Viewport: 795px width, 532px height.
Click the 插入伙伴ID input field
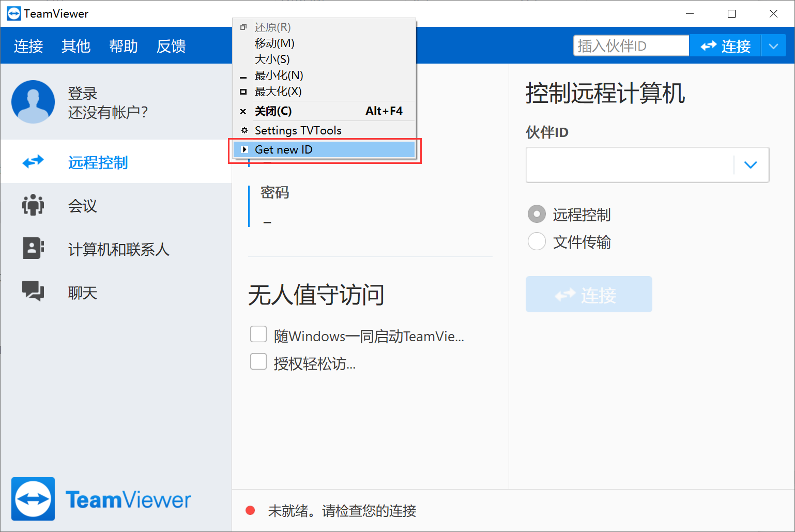pos(631,46)
